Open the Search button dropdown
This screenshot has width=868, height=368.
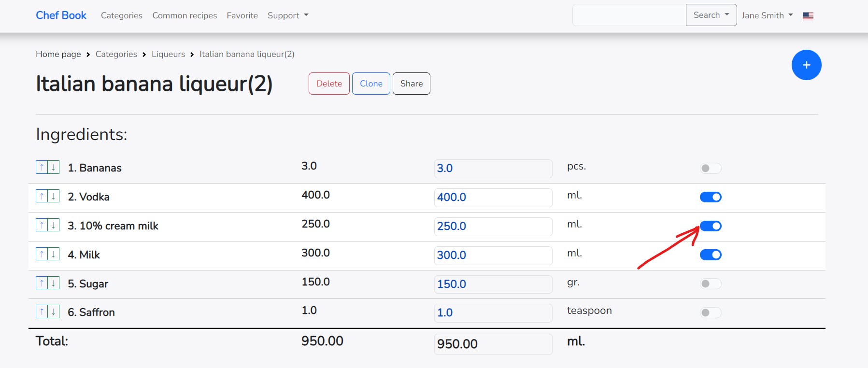coord(711,15)
